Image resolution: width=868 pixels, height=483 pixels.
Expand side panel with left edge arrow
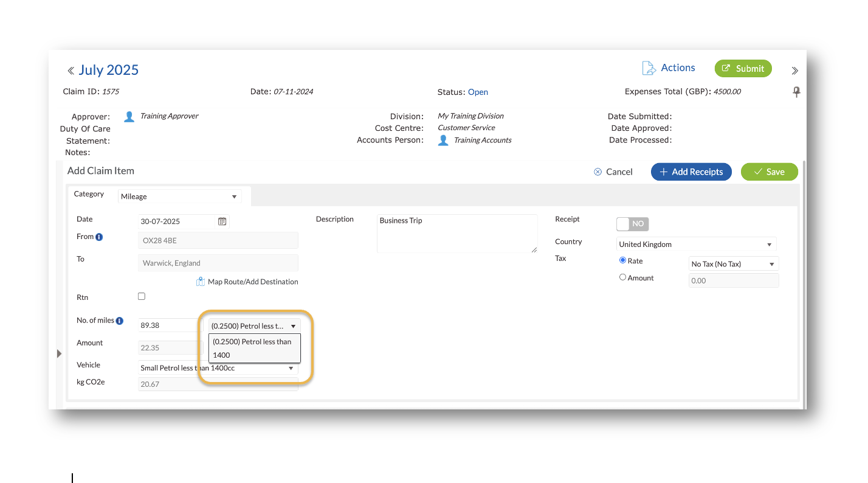59,353
